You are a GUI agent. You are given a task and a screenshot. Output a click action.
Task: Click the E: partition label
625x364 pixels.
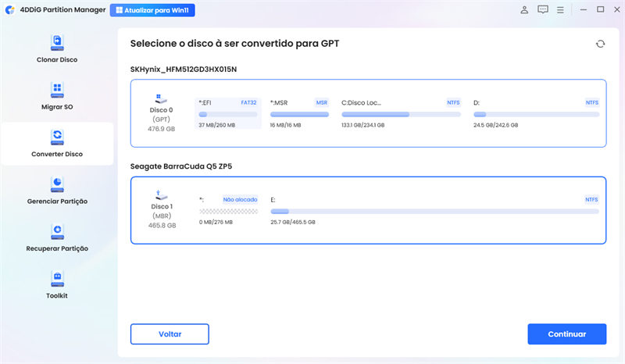273,199
